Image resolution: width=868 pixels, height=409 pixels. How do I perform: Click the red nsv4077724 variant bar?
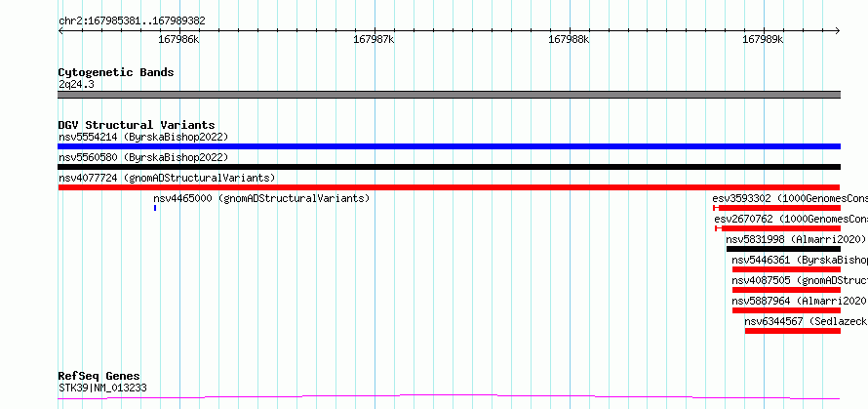(449, 187)
